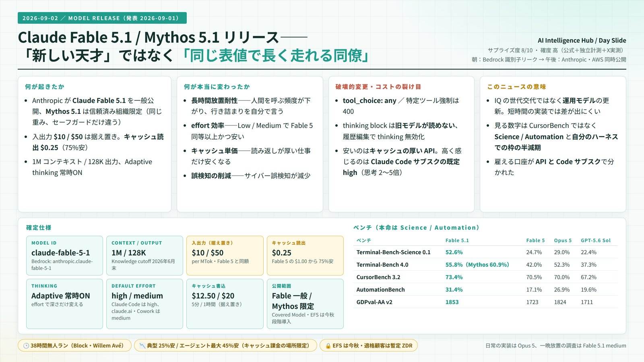Screen dimensions: 644x362
Task: Click the 確定仕様 section heading
Action: click(x=39, y=228)
